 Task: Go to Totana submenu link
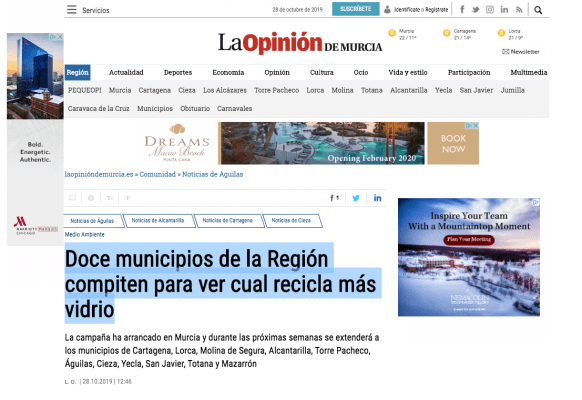pos(372,90)
